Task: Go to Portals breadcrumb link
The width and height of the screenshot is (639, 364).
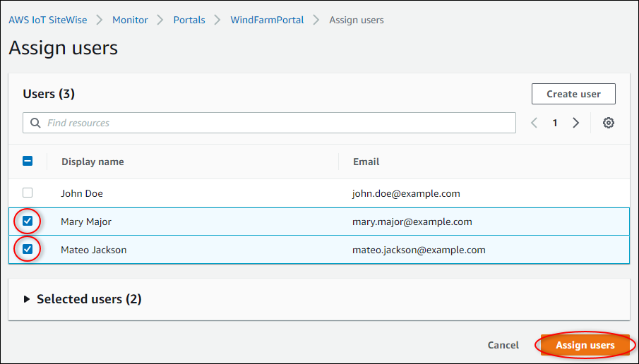Action: [x=189, y=20]
